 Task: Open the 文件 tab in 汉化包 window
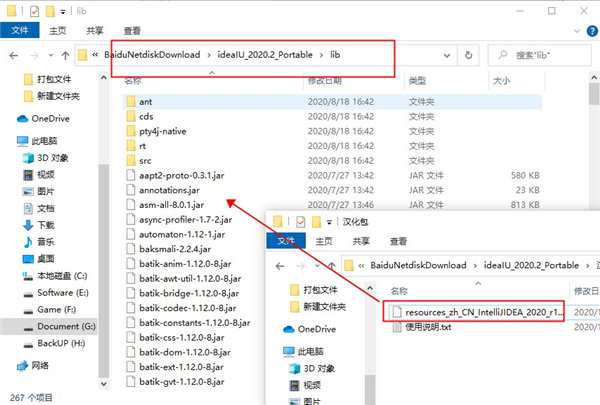pyautogui.click(x=286, y=241)
